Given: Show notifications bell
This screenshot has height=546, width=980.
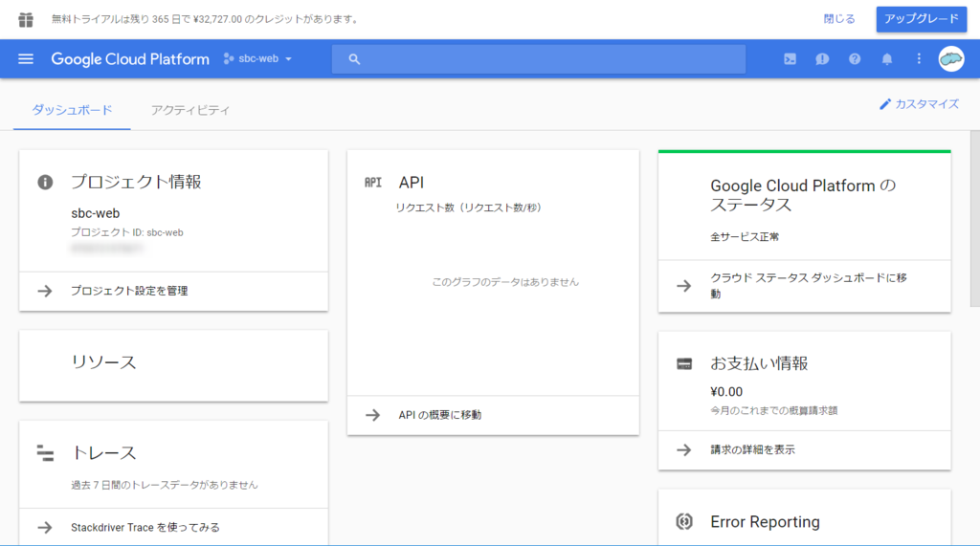Looking at the screenshot, I should click(887, 58).
